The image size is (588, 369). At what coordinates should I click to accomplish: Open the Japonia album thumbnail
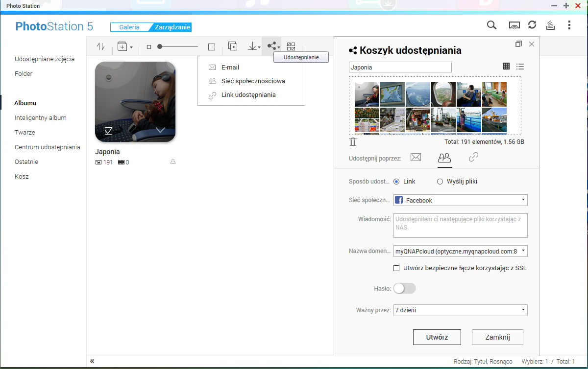coord(135,102)
